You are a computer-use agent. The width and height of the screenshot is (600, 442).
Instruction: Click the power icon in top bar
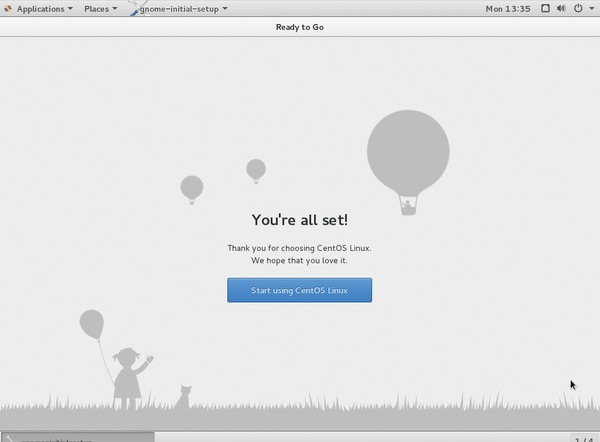pyautogui.click(x=578, y=8)
